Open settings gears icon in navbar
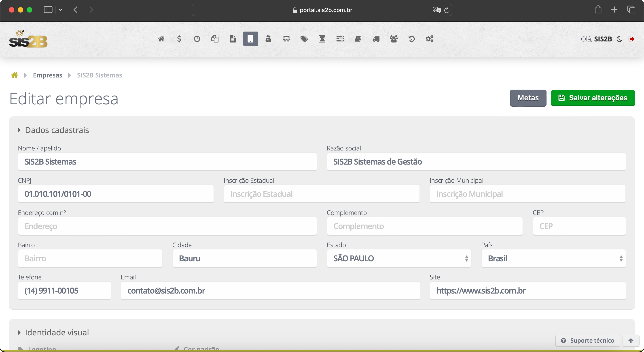This screenshot has width=644, height=352. tap(429, 39)
